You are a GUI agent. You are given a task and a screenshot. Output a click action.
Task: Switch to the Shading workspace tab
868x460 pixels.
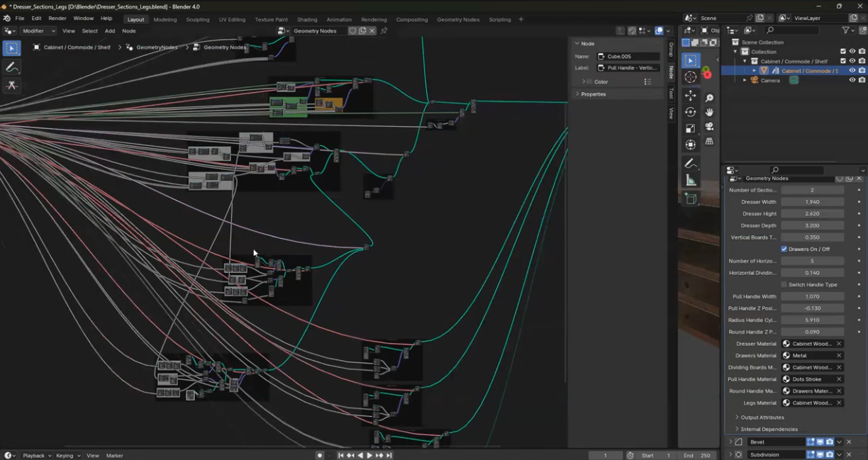coord(307,19)
